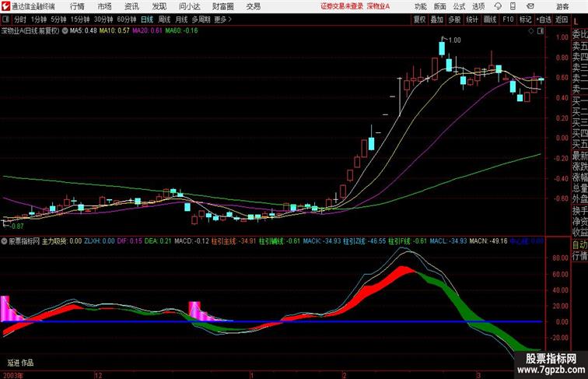Click the MA20: 0.61 label

147,31
